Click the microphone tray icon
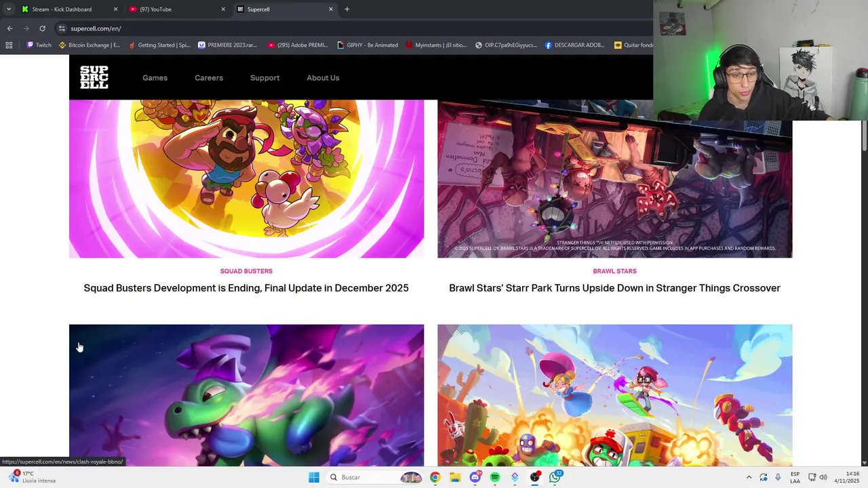The height and width of the screenshot is (488, 868). pos(778,477)
